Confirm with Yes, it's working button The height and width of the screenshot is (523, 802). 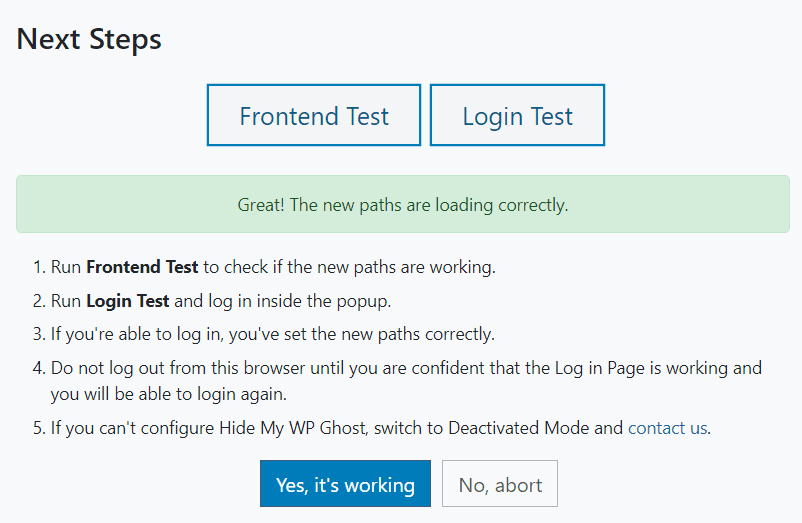point(345,485)
